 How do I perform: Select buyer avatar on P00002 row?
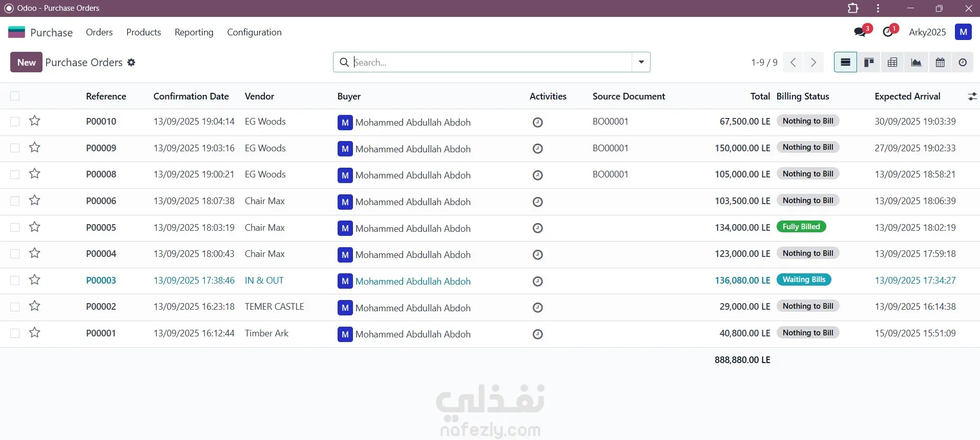tap(345, 308)
